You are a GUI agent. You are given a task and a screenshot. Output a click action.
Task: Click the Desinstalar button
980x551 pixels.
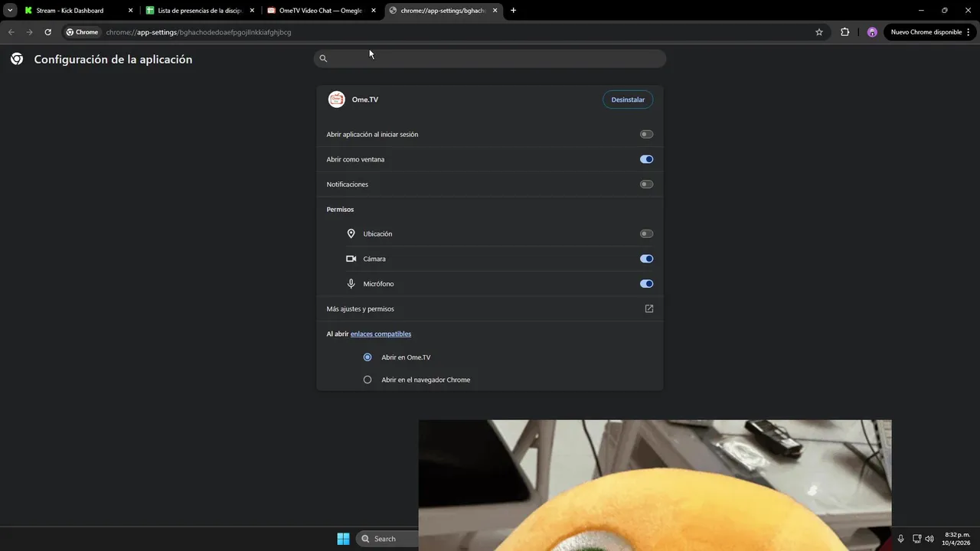click(x=628, y=99)
